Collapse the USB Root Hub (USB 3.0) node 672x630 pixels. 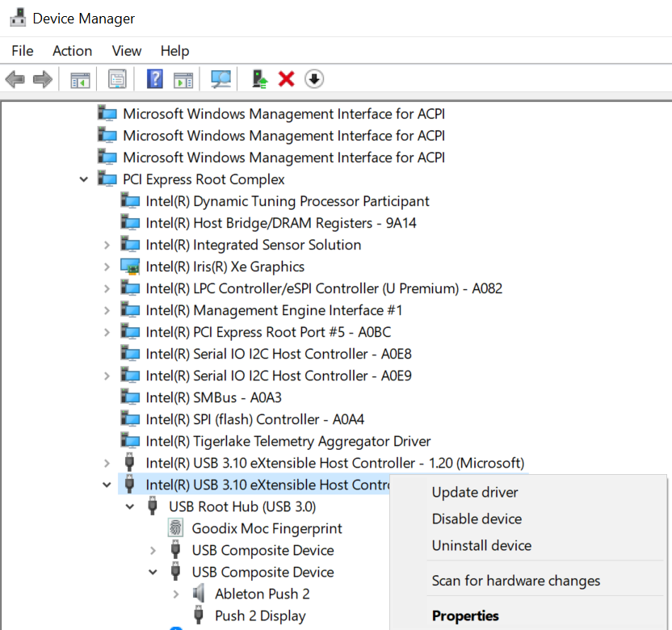130,506
